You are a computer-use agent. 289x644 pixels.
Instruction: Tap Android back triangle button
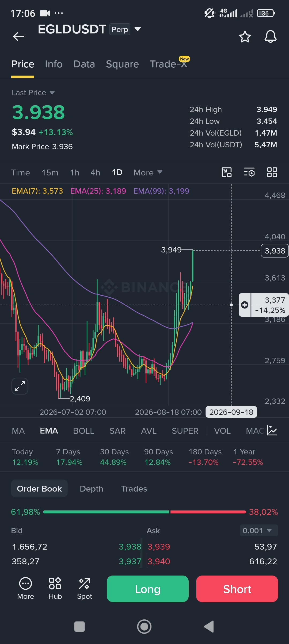click(209, 627)
